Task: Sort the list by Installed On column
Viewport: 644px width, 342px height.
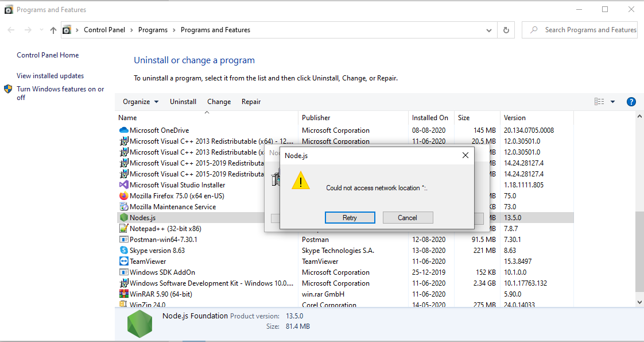Action: [x=431, y=118]
